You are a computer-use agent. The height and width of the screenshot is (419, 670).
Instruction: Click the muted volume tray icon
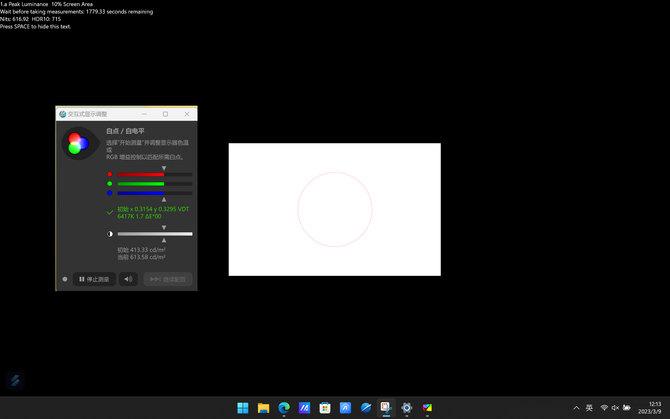click(x=615, y=408)
